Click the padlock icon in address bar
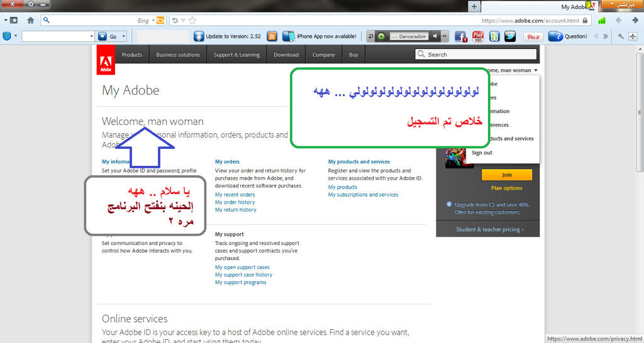Viewport: 644px width, 343px height. [x=585, y=20]
